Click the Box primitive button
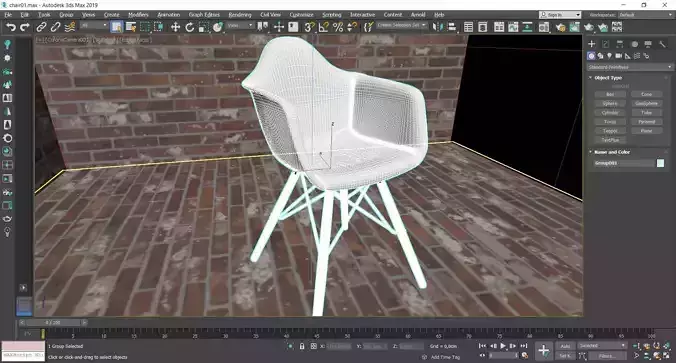The height and width of the screenshot is (363, 676). [x=610, y=94]
